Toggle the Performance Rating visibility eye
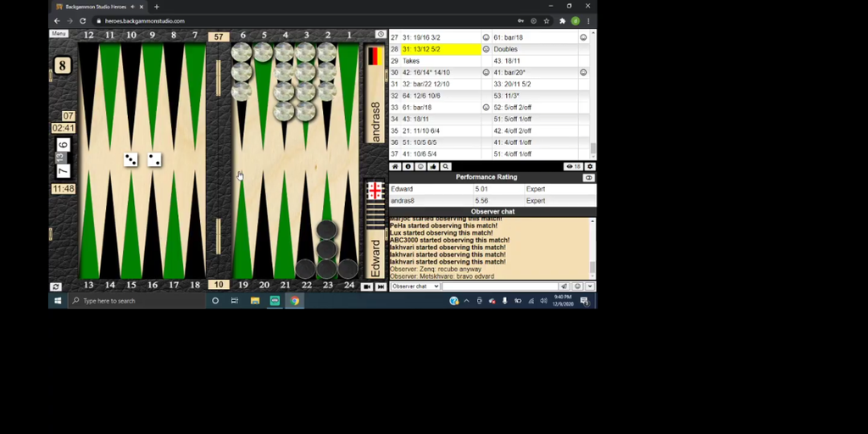 coord(589,178)
